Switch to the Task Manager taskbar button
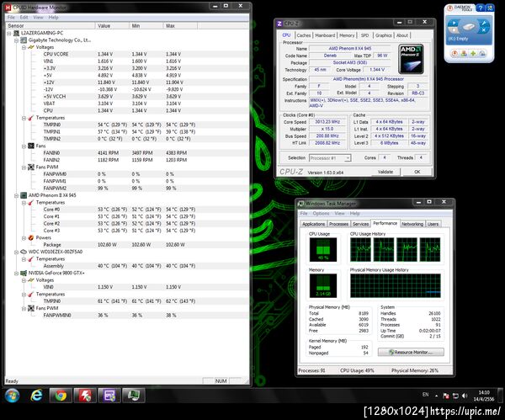Viewport: 505px width, 420px height. point(133,396)
